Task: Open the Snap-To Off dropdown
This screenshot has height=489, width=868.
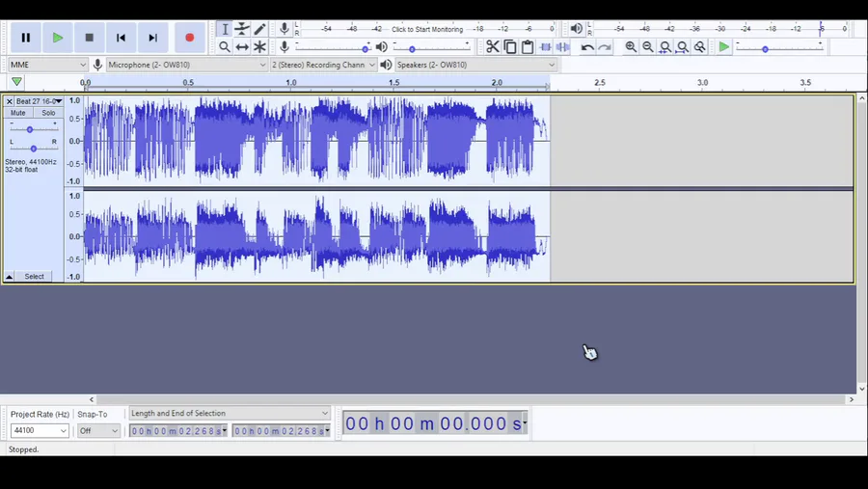Action: (98, 430)
